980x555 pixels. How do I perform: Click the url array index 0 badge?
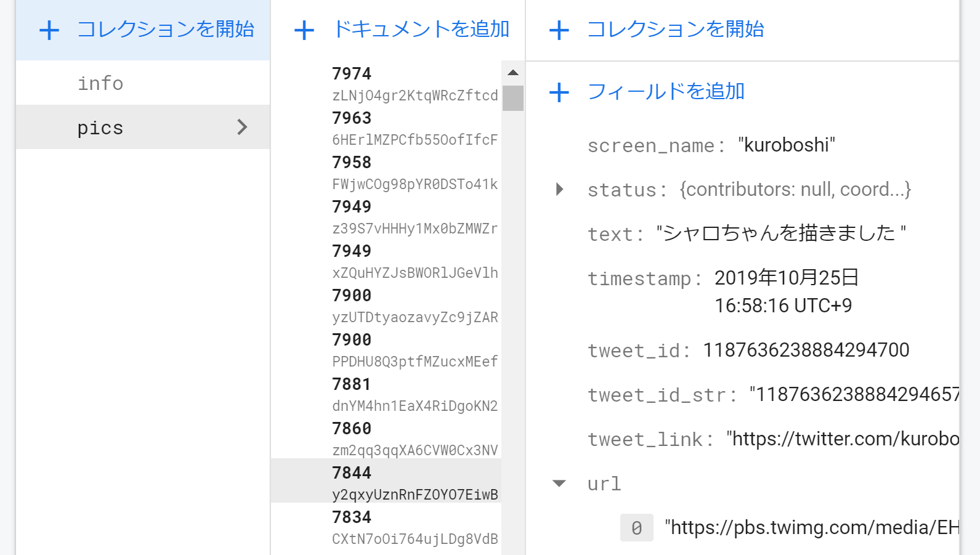[x=636, y=528]
